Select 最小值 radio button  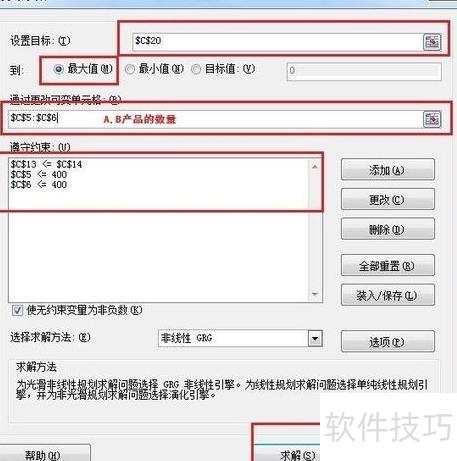[130, 69]
